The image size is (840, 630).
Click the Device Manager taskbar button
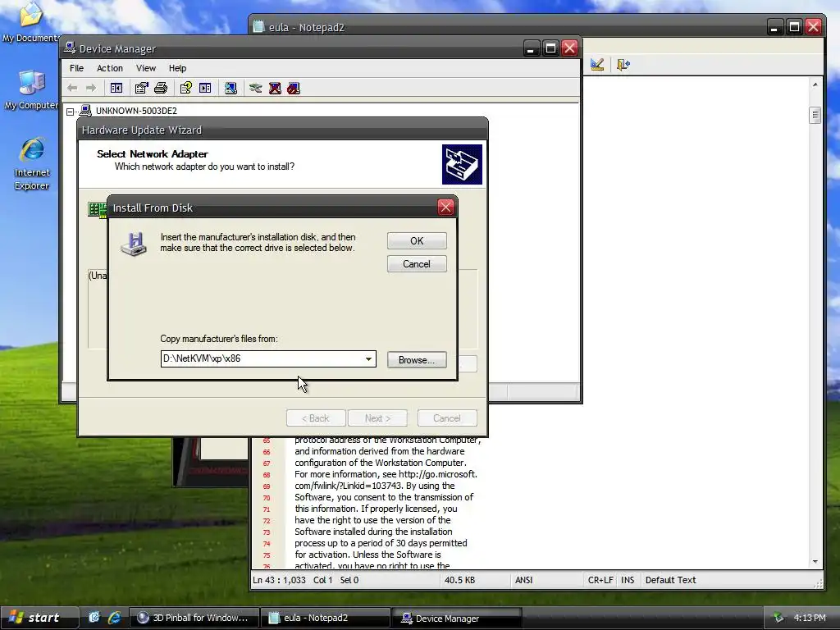[x=456, y=618]
